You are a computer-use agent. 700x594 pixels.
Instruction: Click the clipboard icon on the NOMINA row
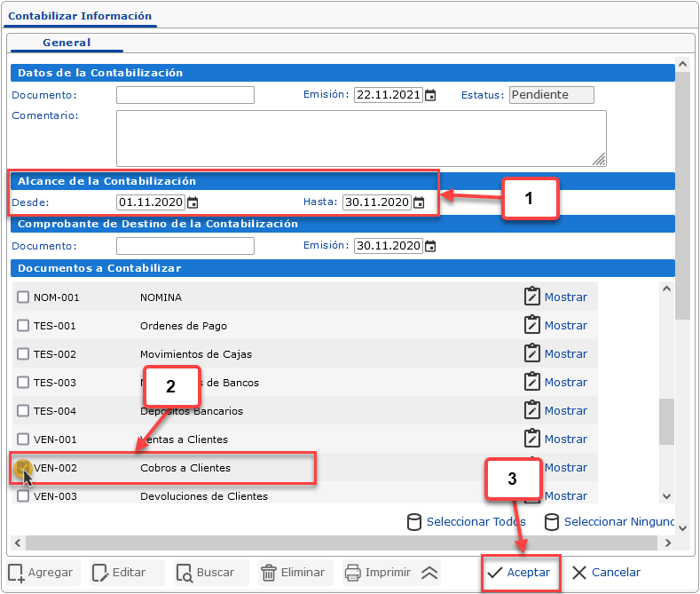pyautogui.click(x=532, y=297)
